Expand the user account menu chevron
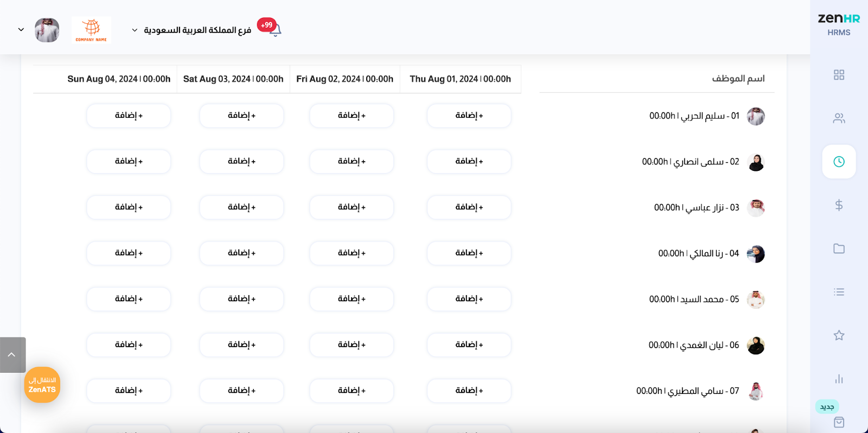This screenshot has height=433, width=868. pos(21,30)
